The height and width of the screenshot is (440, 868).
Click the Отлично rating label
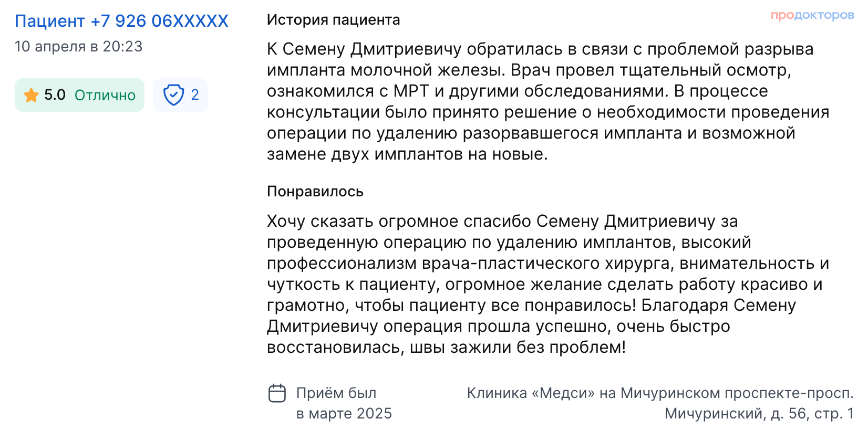(x=105, y=95)
